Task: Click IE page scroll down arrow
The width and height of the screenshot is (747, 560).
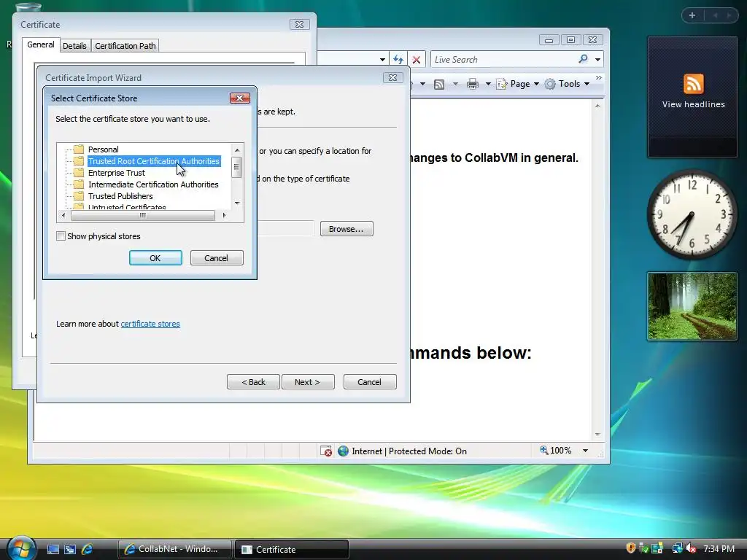Action: click(x=597, y=435)
